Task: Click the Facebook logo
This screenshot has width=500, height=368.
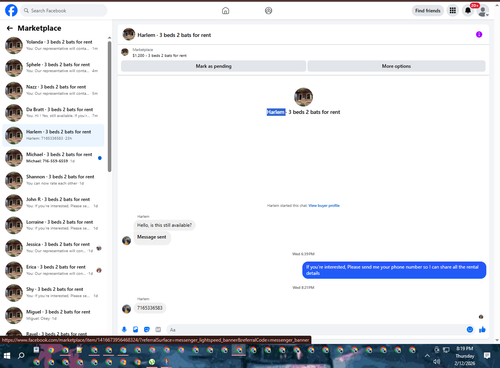Action: pos(11,11)
